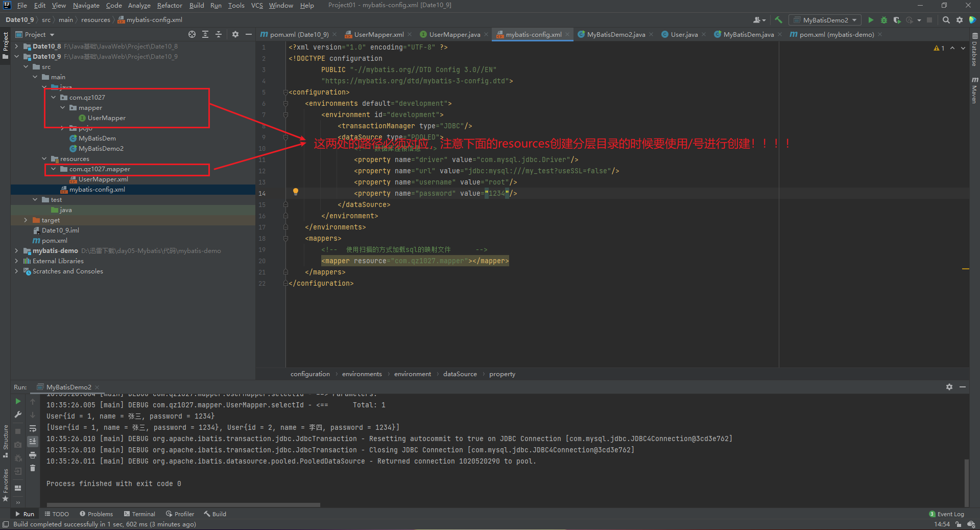The image size is (980, 530).
Task: Toggle scroll to end in the Run console
Action: [33, 441]
